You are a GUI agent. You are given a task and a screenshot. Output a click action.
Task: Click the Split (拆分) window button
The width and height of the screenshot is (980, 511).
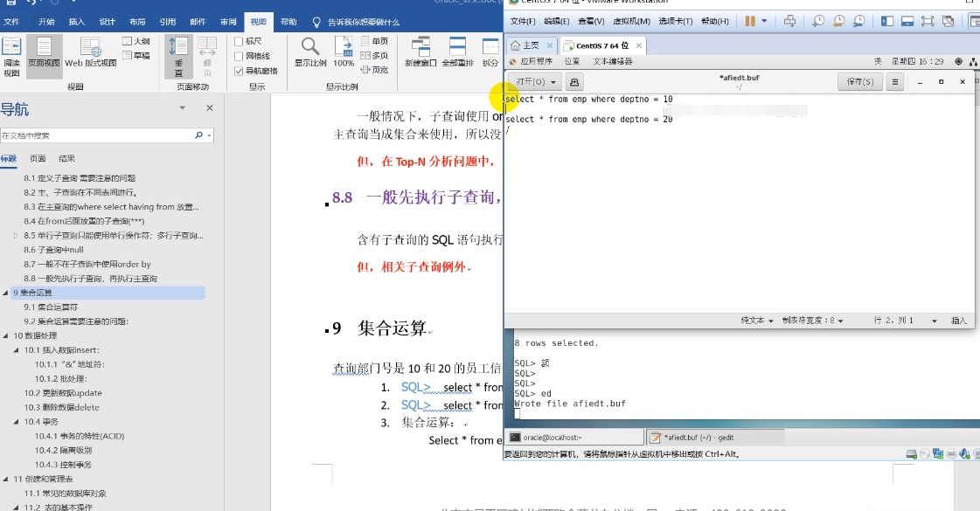pos(490,52)
